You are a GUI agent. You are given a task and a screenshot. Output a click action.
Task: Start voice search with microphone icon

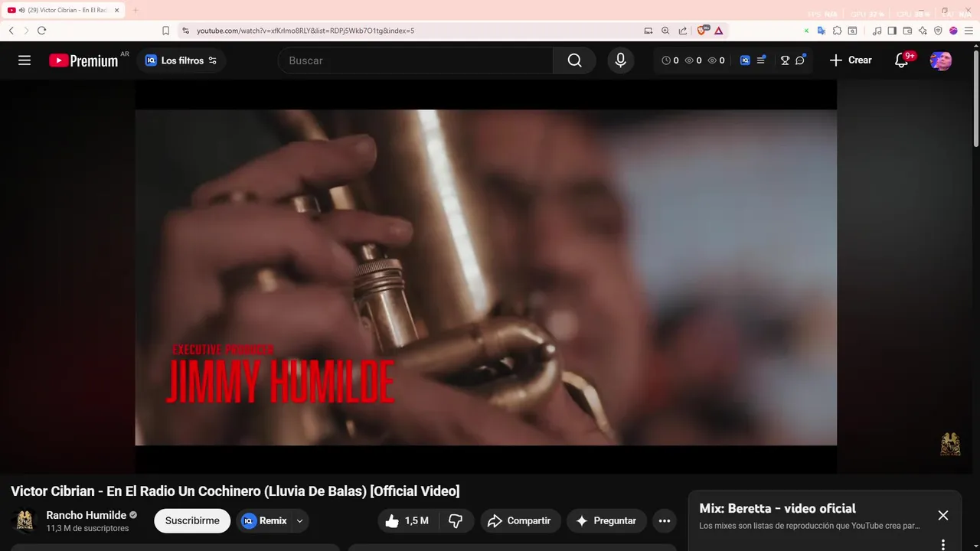(621, 60)
